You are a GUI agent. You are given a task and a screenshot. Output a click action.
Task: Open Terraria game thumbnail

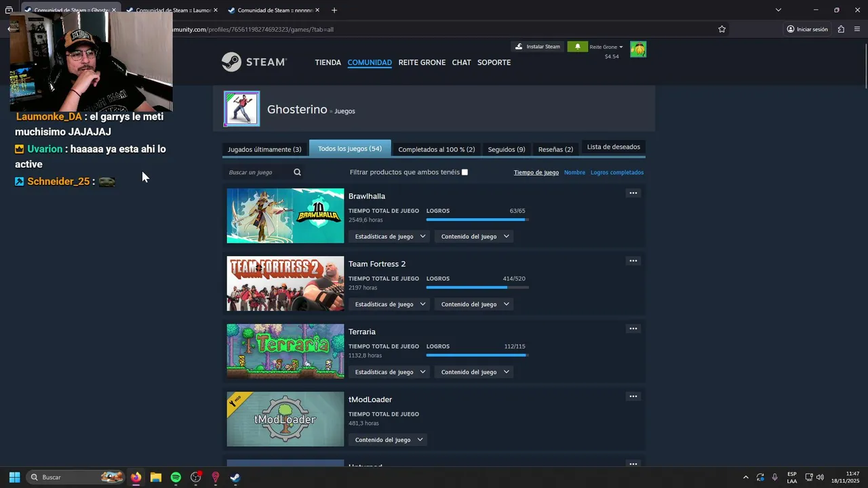pyautogui.click(x=285, y=351)
